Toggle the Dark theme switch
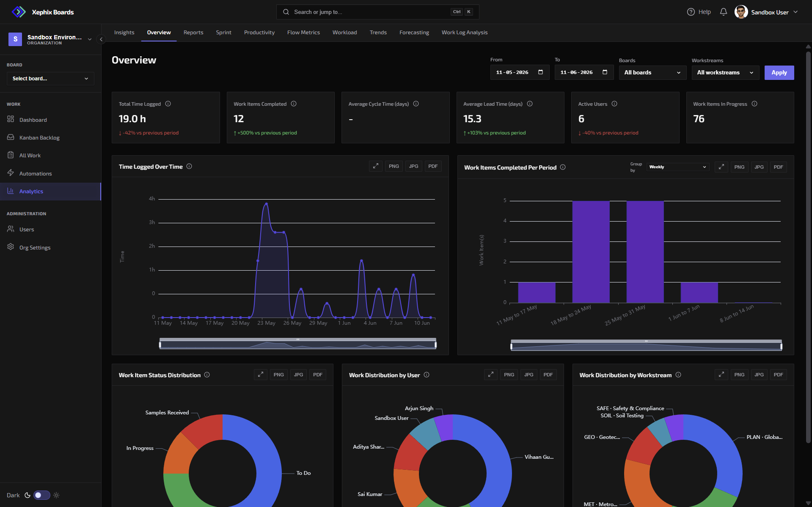The image size is (812, 507). click(42, 495)
